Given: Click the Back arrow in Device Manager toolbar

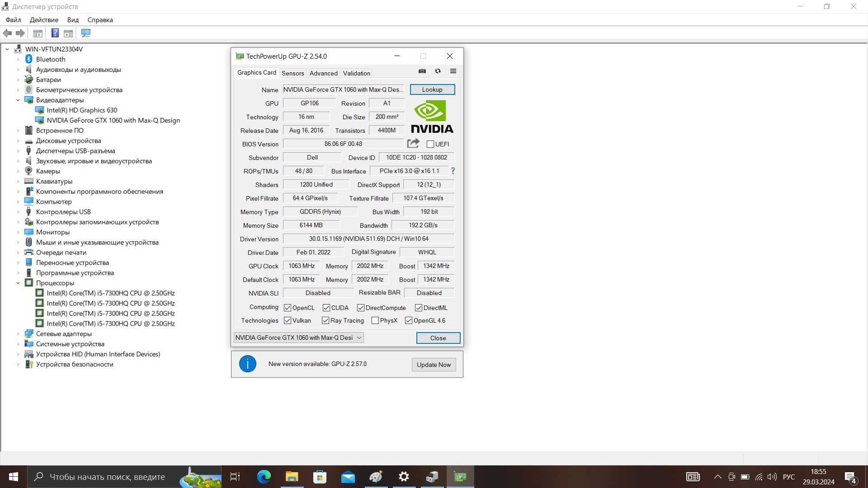Looking at the screenshot, I should pos(7,33).
